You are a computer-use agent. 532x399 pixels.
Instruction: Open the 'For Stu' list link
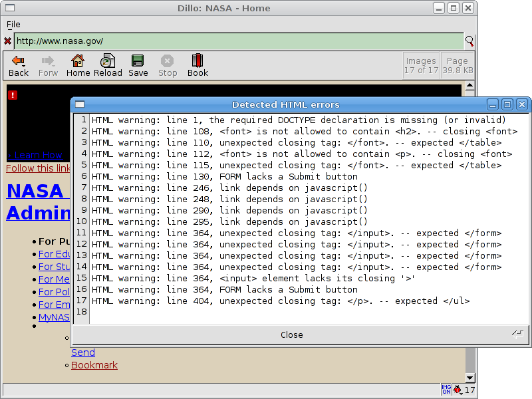(x=54, y=267)
